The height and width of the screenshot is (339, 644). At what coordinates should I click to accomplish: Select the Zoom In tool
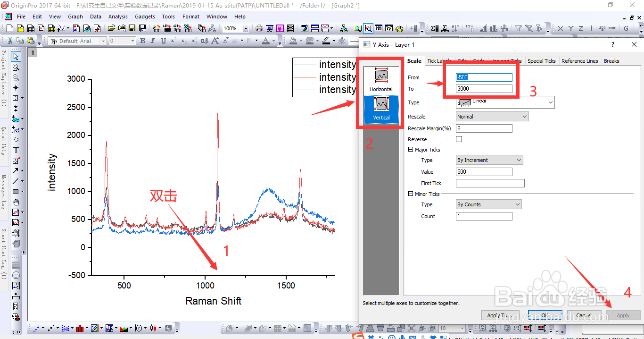[16, 67]
